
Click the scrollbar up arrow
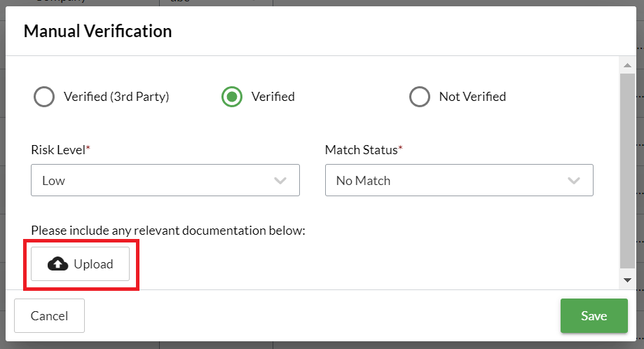click(627, 65)
